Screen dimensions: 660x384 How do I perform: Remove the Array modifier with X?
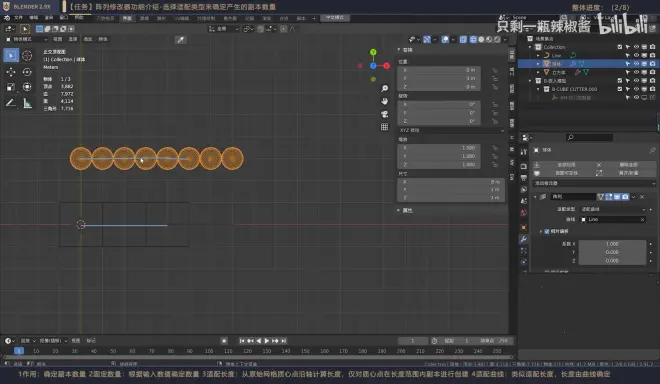point(642,197)
